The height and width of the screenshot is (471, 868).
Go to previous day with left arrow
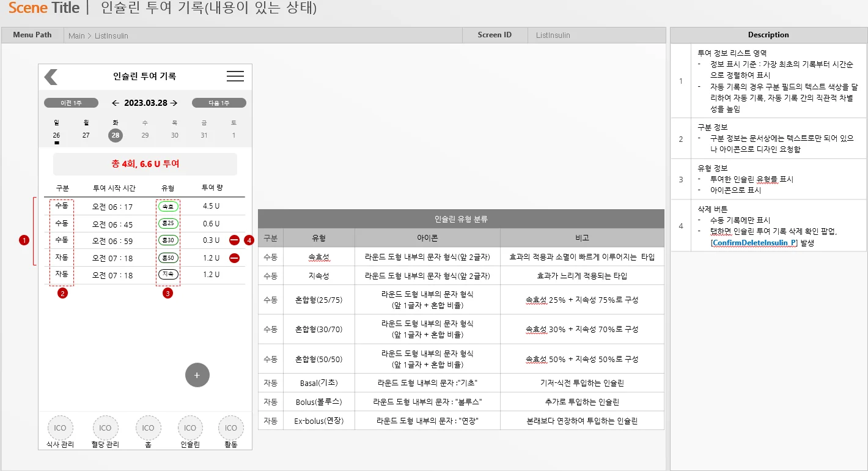[x=116, y=103]
